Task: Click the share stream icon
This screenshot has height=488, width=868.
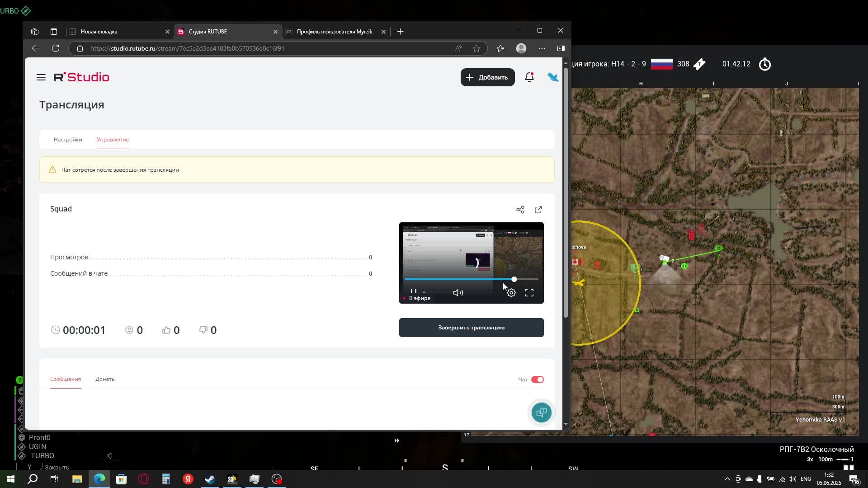Action: [x=520, y=210]
